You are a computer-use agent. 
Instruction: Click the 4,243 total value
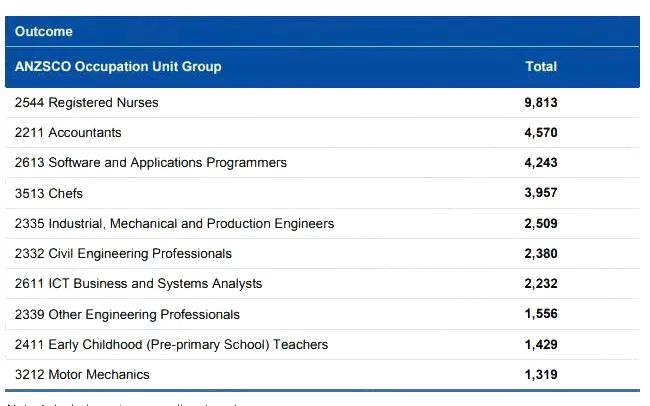coord(541,163)
